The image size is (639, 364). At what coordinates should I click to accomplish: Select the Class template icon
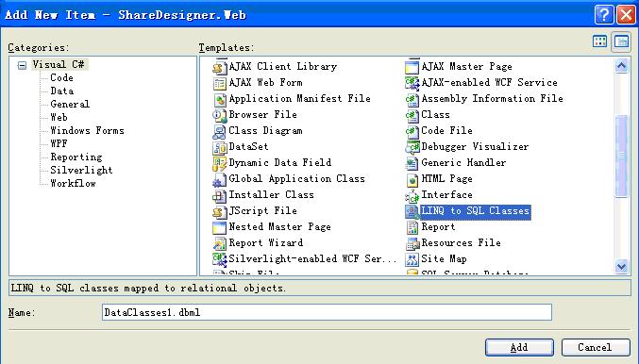[412, 115]
